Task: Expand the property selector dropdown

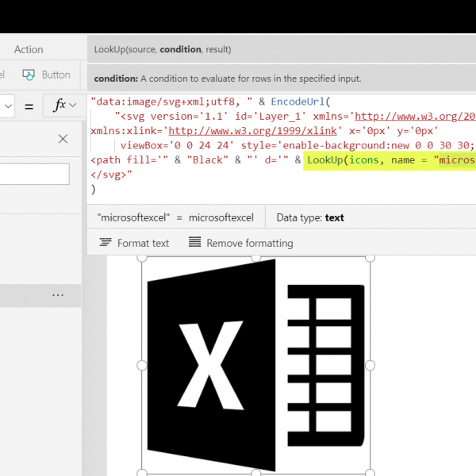Action: [7, 106]
